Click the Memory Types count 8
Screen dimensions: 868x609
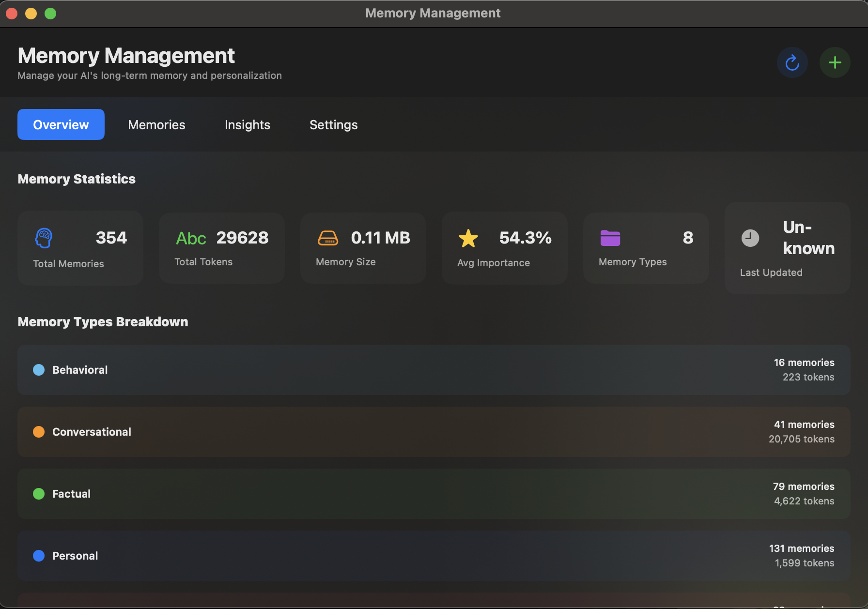click(x=688, y=238)
